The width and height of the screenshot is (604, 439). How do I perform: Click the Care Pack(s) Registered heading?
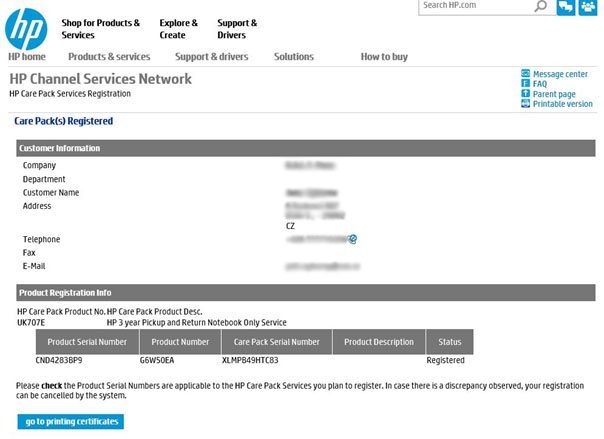coord(64,121)
